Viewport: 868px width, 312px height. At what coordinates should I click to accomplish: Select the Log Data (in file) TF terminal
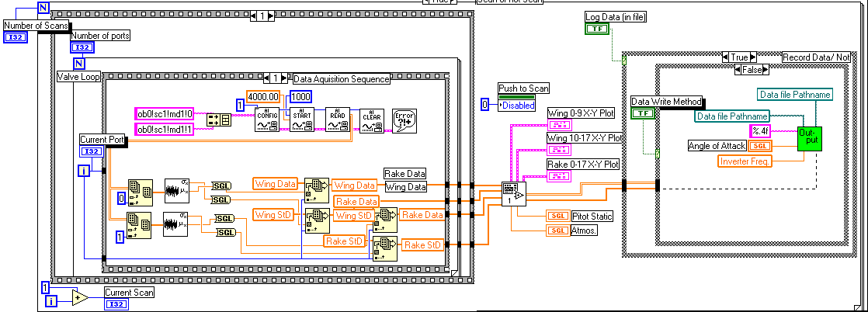coord(595,28)
